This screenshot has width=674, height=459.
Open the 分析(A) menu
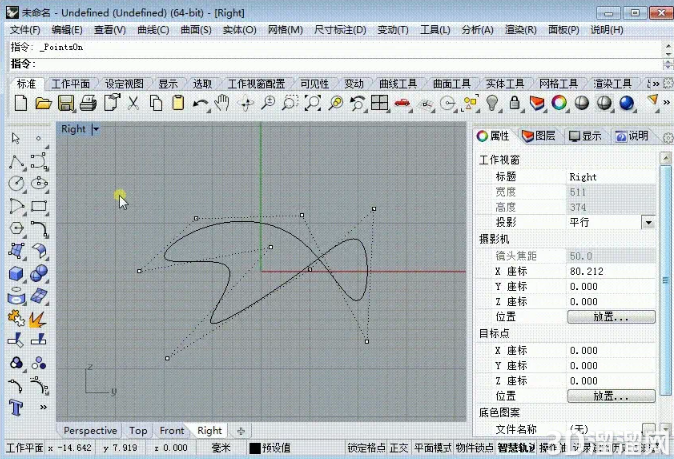click(477, 30)
